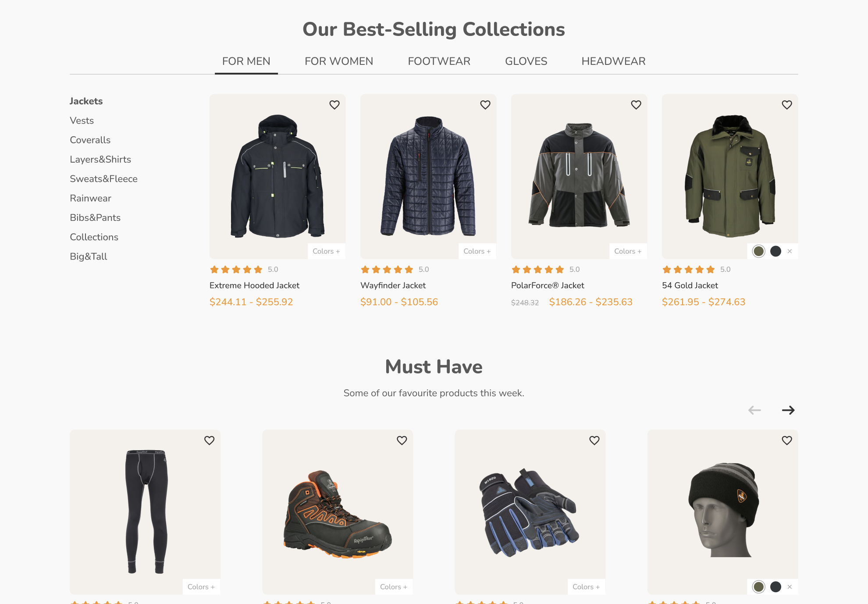Click heart icon on the gloves card

(x=594, y=441)
